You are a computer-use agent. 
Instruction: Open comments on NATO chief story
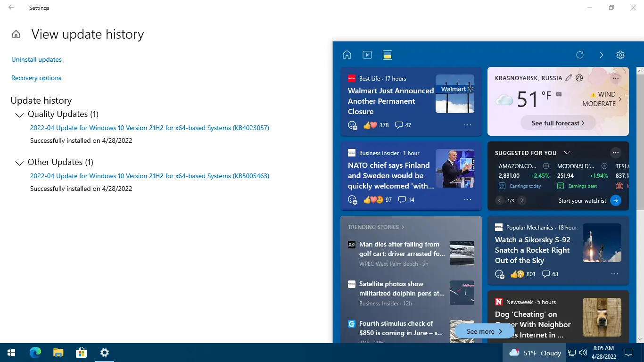[406, 199]
